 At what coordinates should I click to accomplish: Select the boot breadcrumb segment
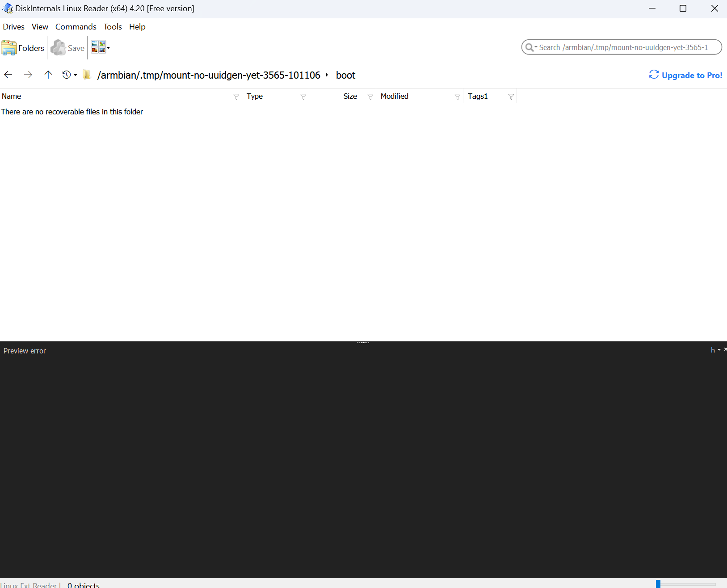pos(345,75)
